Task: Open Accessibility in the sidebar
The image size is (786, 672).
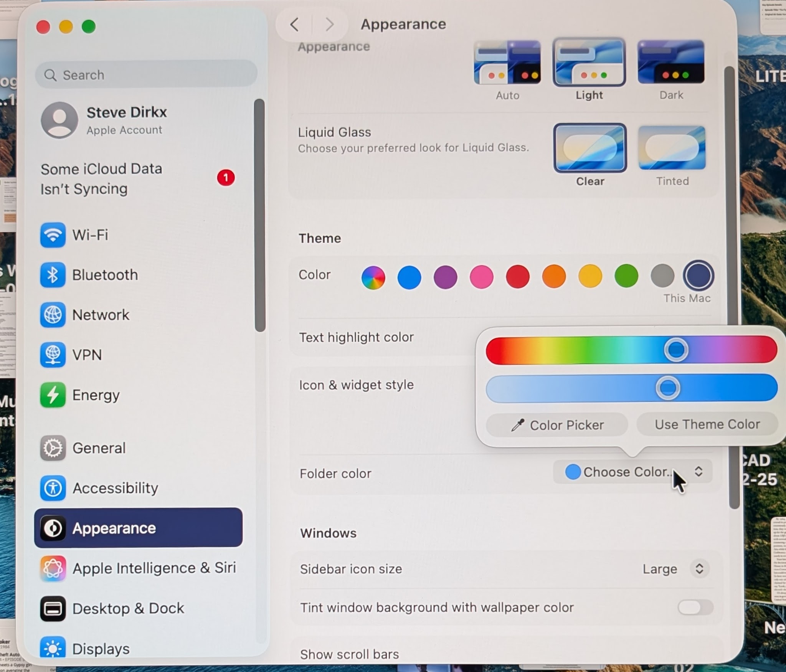Action: tap(138, 488)
